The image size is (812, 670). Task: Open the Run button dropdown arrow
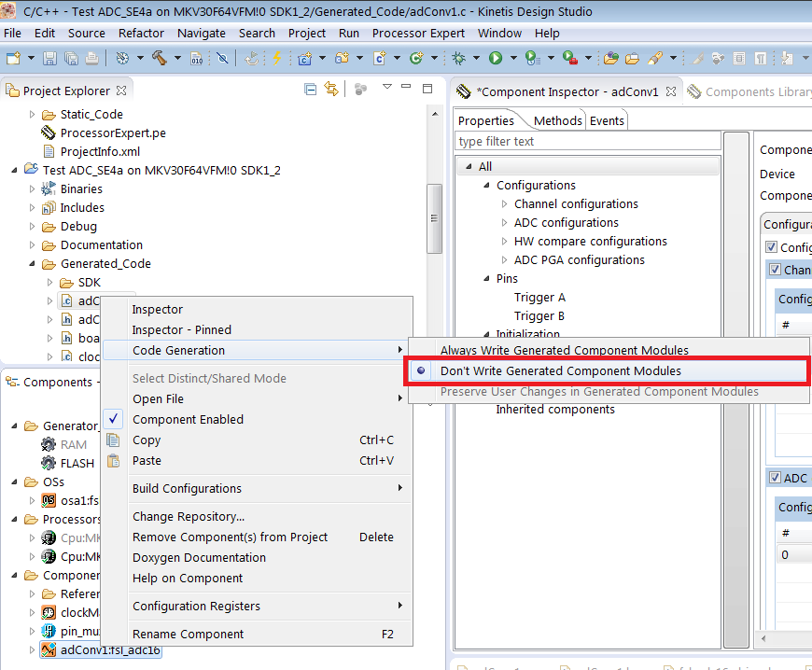[513, 58]
